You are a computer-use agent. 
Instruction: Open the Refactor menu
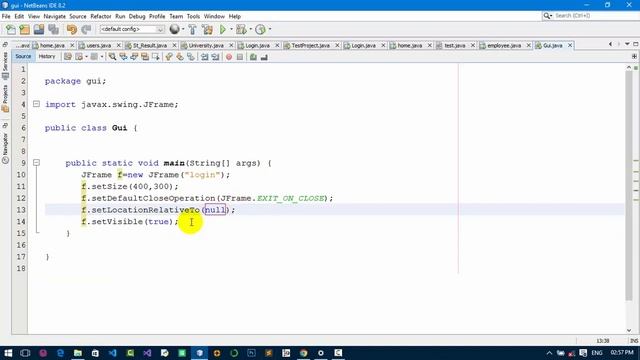pyautogui.click(x=101, y=16)
